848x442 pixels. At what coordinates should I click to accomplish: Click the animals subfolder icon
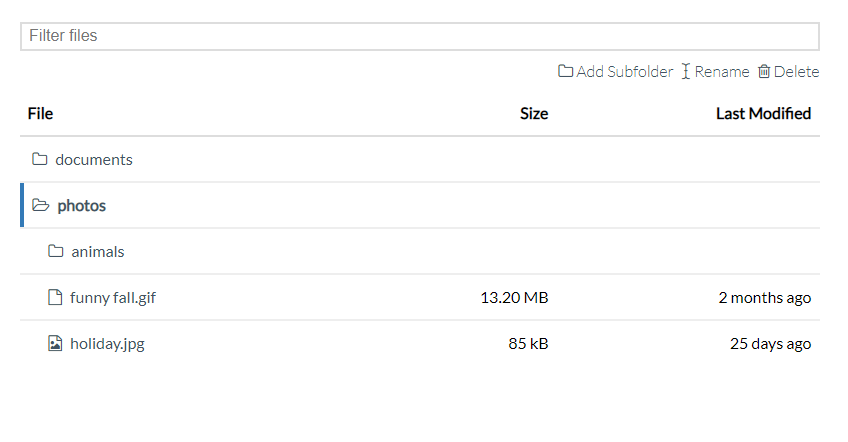tap(56, 252)
